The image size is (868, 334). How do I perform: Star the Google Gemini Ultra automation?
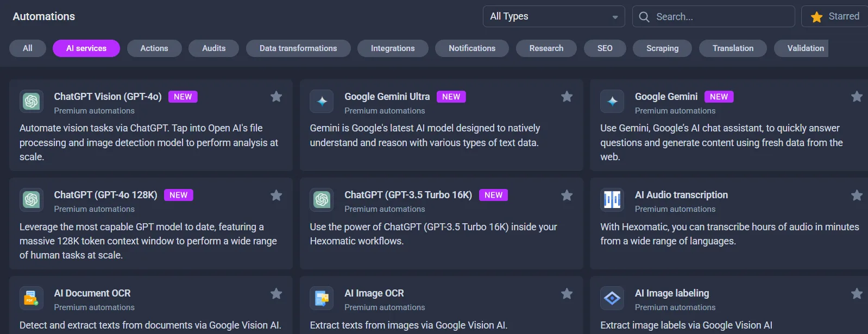(567, 97)
